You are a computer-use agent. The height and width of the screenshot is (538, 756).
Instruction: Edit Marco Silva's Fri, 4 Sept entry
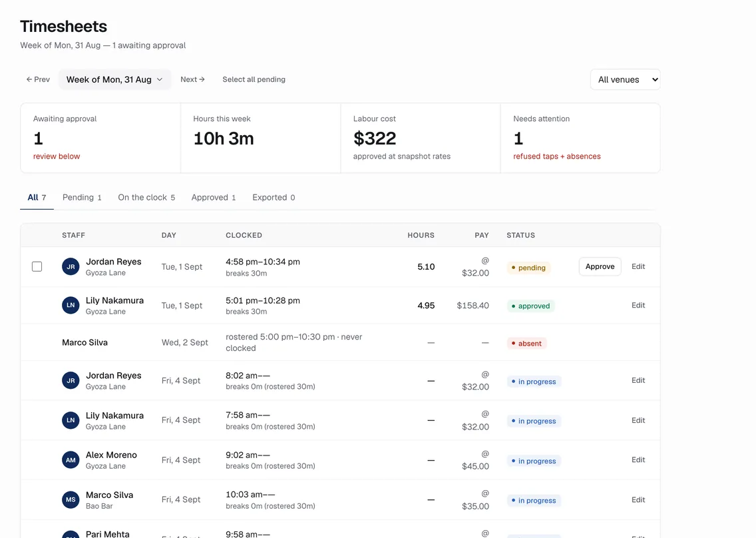(638, 500)
